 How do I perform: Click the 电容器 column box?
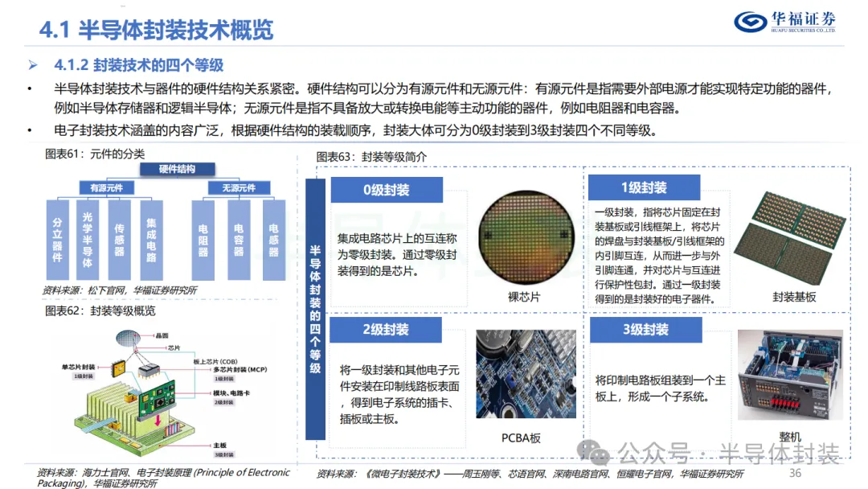[x=239, y=240]
